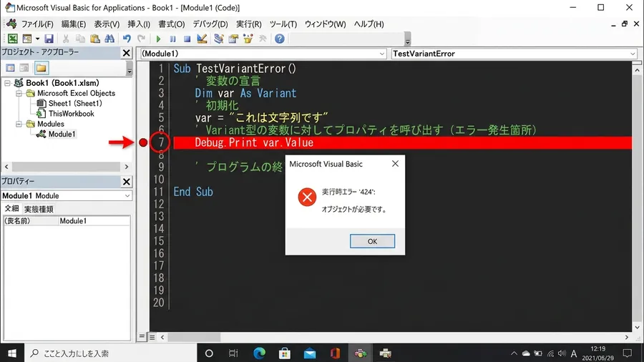
Task: Switch to Procedure View button at bottom-left
Action: [x=142, y=337]
